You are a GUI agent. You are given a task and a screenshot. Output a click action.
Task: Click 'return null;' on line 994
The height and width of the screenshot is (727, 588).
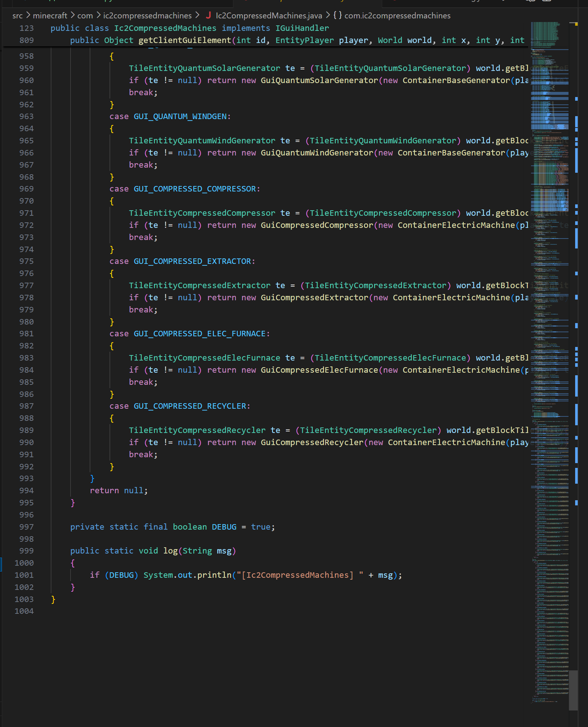[119, 491]
